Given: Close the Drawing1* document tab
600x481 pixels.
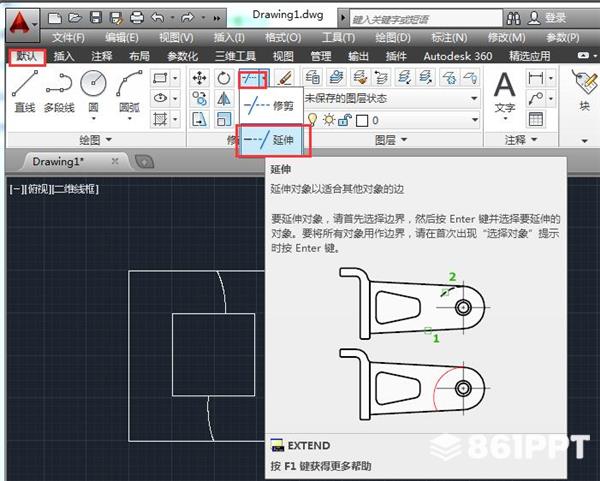Looking at the screenshot, I should (115, 161).
